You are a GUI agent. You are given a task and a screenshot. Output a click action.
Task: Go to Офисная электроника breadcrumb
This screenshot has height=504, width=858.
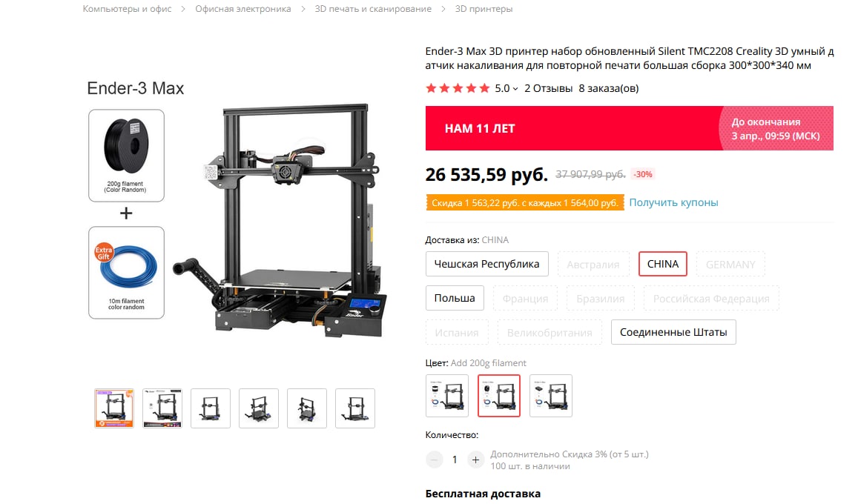coord(243,9)
